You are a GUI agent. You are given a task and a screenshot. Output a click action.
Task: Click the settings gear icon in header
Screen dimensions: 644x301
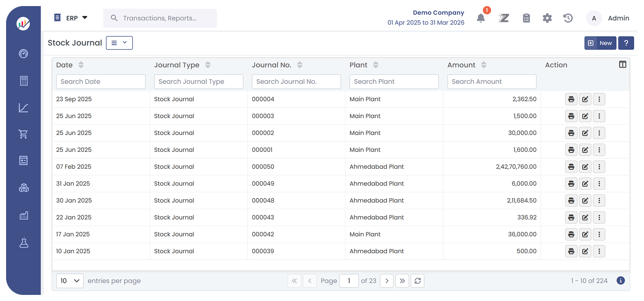tap(547, 18)
